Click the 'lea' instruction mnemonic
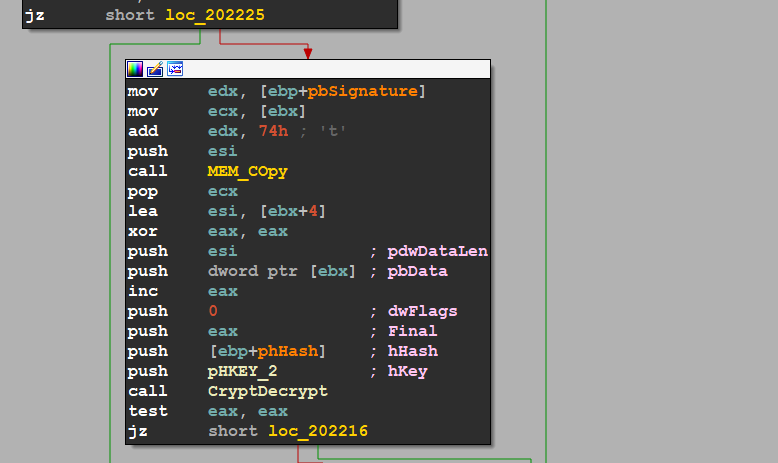Viewport: 778px width, 463px height. pos(143,211)
